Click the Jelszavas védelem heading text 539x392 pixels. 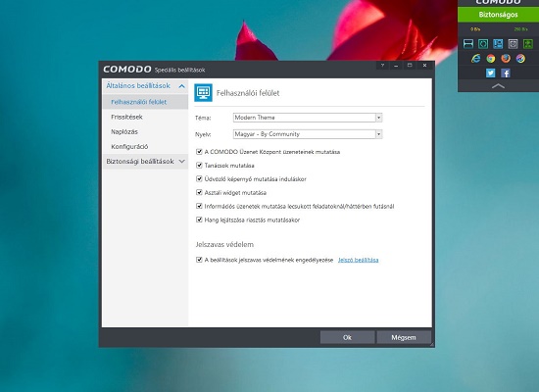(224, 244)
